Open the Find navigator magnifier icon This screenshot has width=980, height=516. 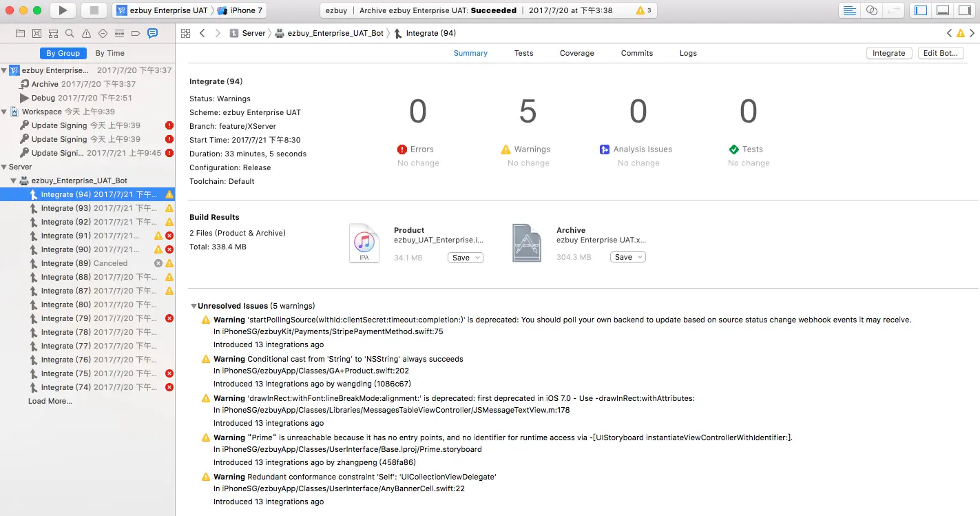coord(70,33)
